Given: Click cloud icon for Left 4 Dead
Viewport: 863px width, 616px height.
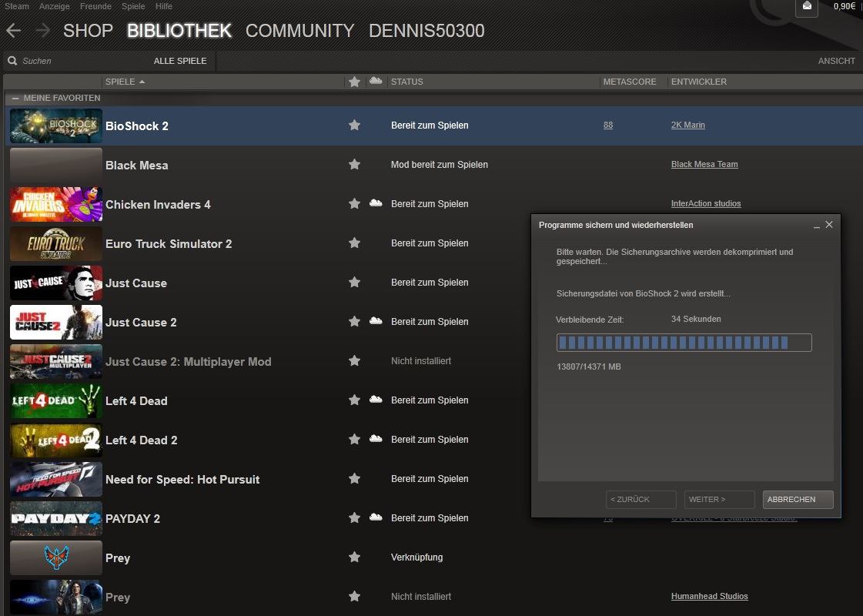Looking at the screenshot, I should tap(376, 399).
